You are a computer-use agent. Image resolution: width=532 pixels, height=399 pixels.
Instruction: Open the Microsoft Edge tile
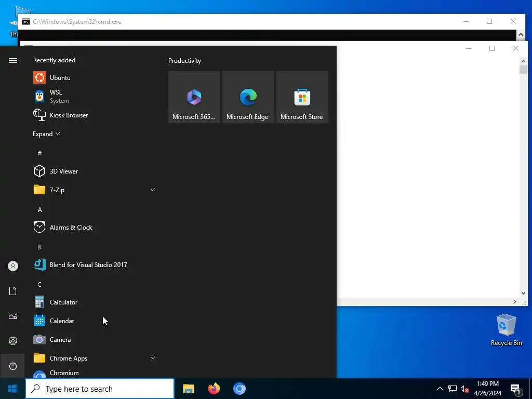tap(248, 97)
